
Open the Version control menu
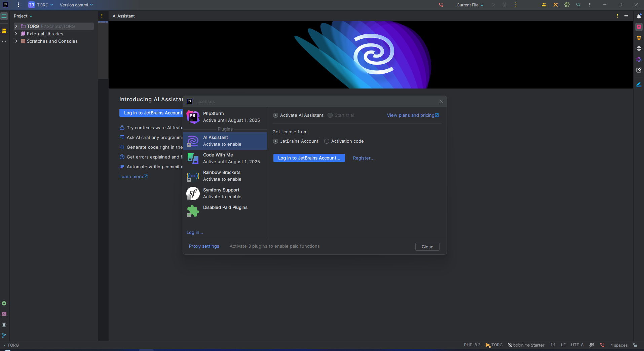pos(76,5)
